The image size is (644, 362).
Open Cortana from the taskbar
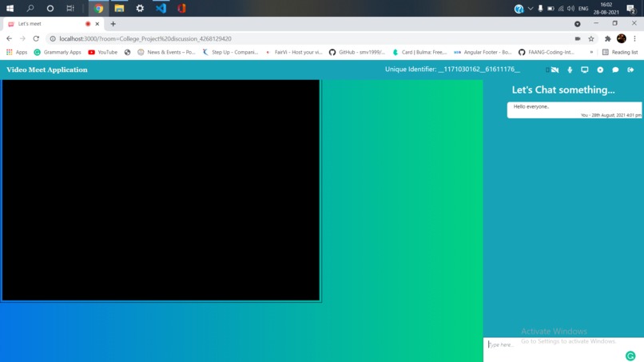click(50, 8)
